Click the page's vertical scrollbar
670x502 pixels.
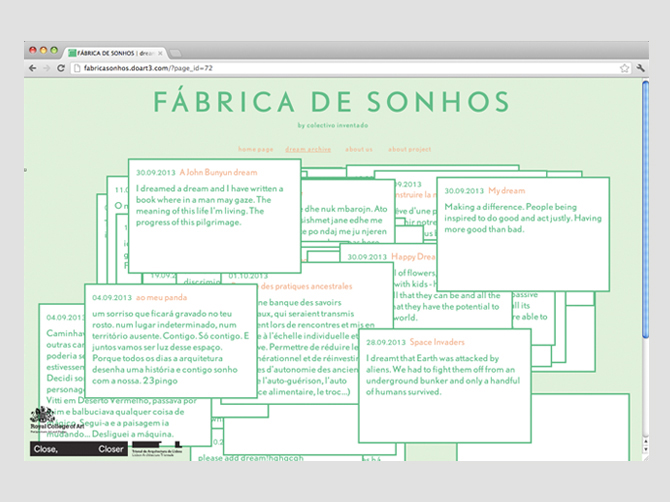tap(645, 200)
